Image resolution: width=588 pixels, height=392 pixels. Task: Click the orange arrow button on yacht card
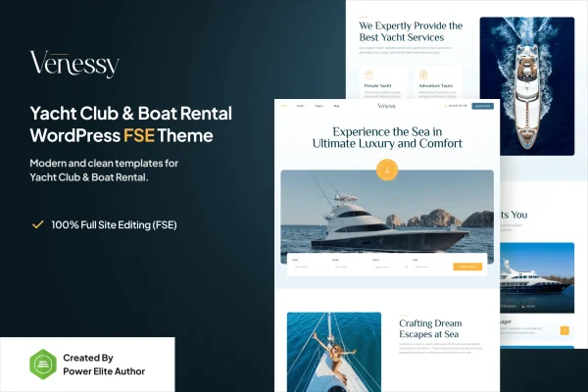[564, 330]
